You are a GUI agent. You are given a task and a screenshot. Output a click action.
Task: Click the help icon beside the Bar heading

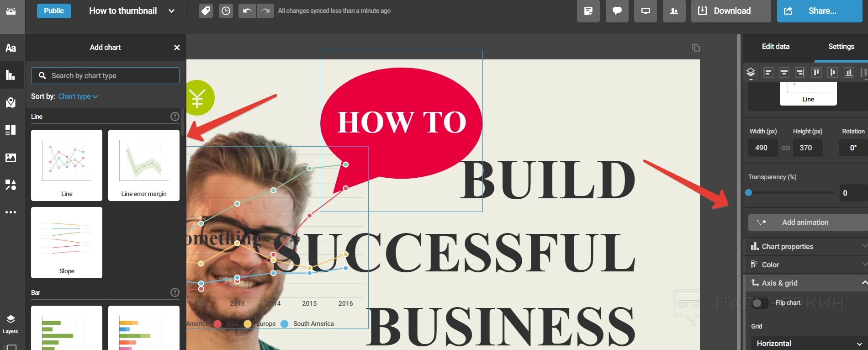coord(175,292)
